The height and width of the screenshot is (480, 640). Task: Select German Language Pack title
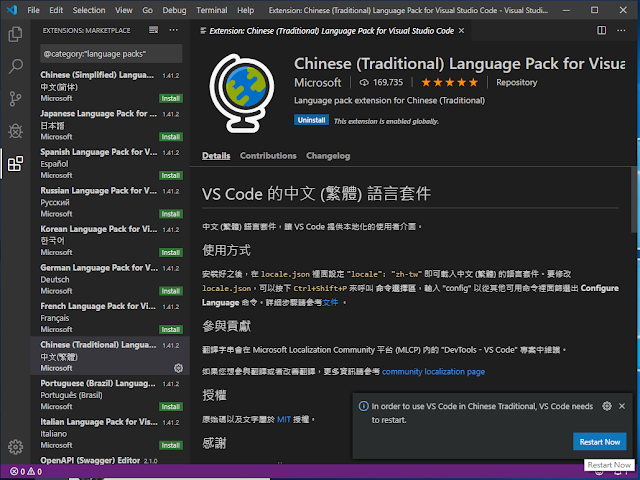point(99,268)
